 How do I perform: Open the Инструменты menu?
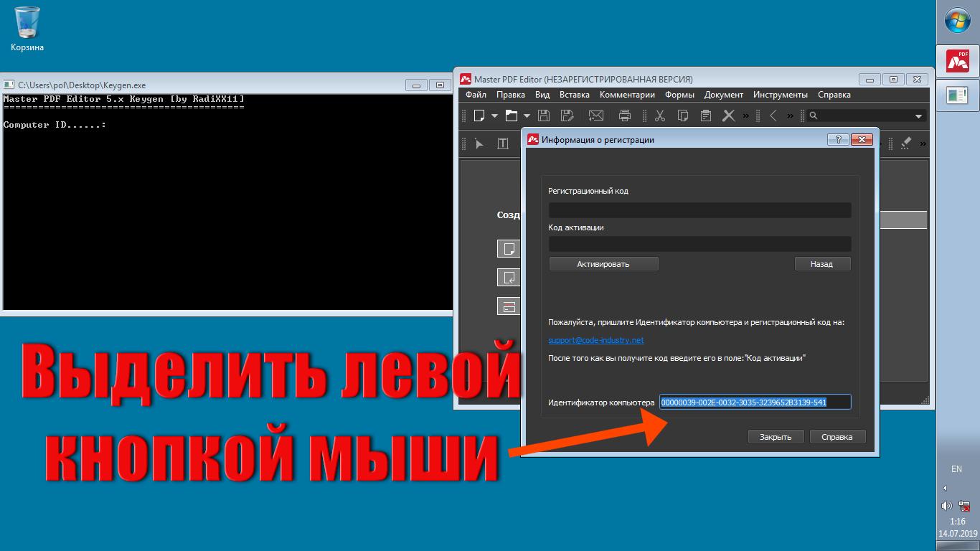click(781, 95)
